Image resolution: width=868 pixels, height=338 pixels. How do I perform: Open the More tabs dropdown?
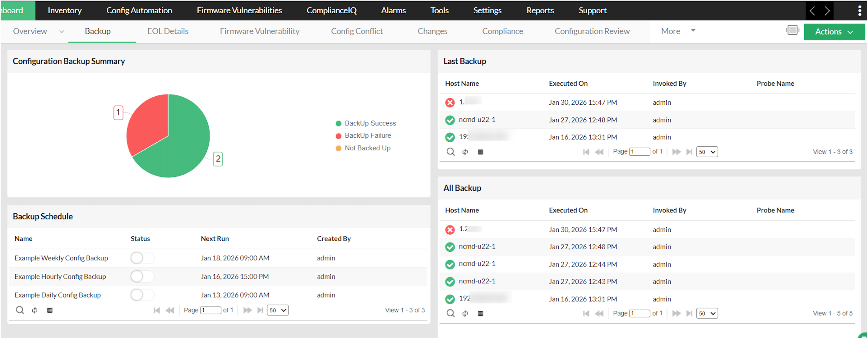tap(677, 31)
